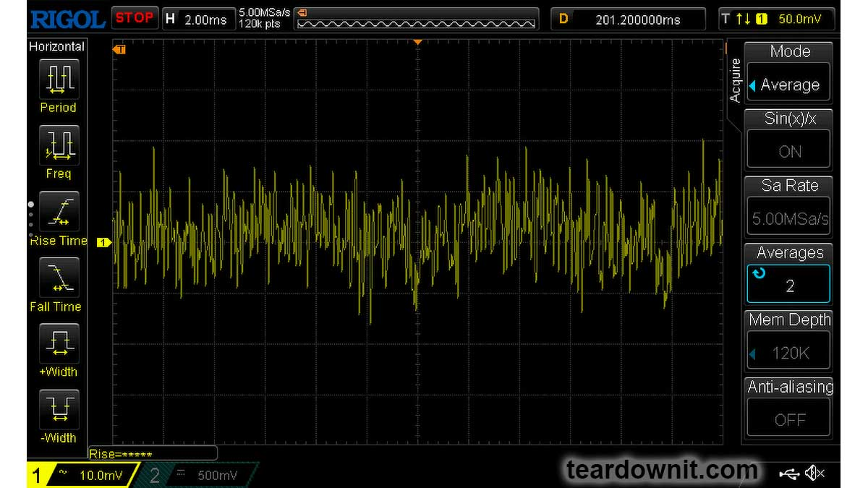Select the +Width measurement icon
868x488 pixels.
pos(58,343)
